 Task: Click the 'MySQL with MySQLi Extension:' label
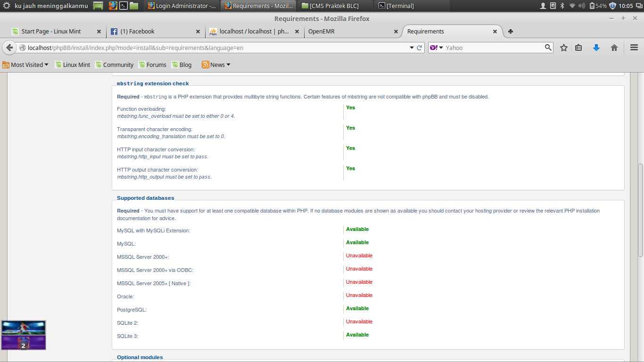153,230
